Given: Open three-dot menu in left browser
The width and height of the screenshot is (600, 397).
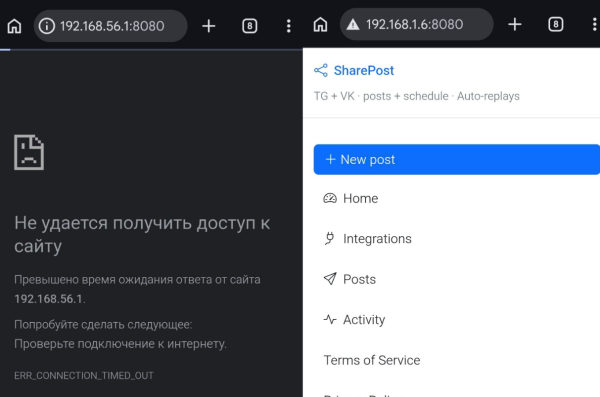Looking at the screenshot, I should pyautogui.click(x=289, y=26).
